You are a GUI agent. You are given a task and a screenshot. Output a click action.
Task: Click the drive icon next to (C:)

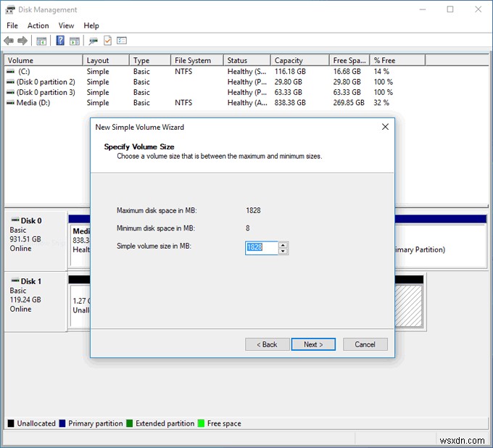(x=10, y=71)
